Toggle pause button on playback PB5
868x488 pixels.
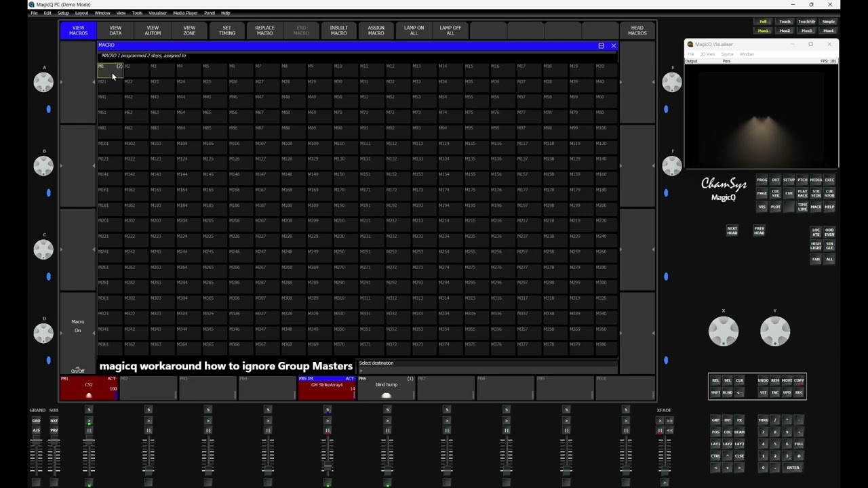(328, 430)
